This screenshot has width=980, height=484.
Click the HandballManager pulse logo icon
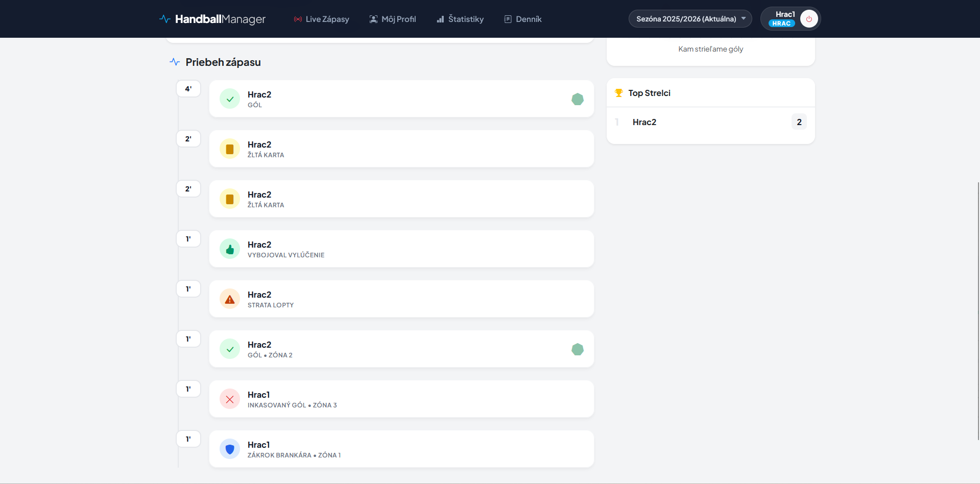(164, 19)
